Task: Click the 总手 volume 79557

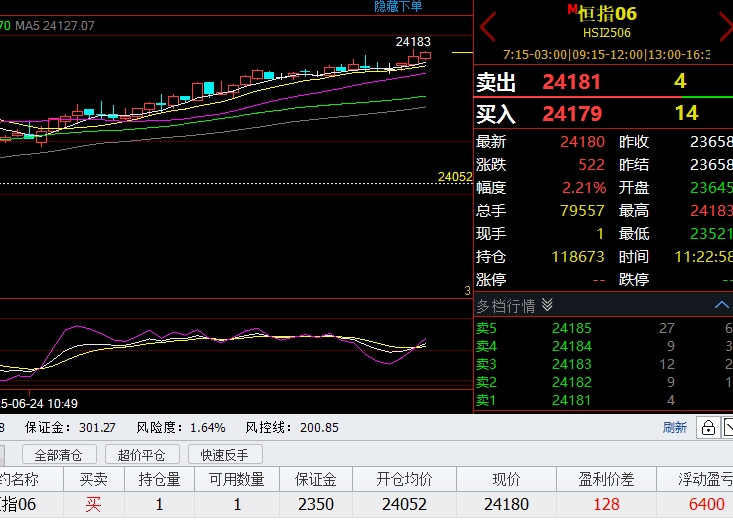Action: tap(582, 211)
